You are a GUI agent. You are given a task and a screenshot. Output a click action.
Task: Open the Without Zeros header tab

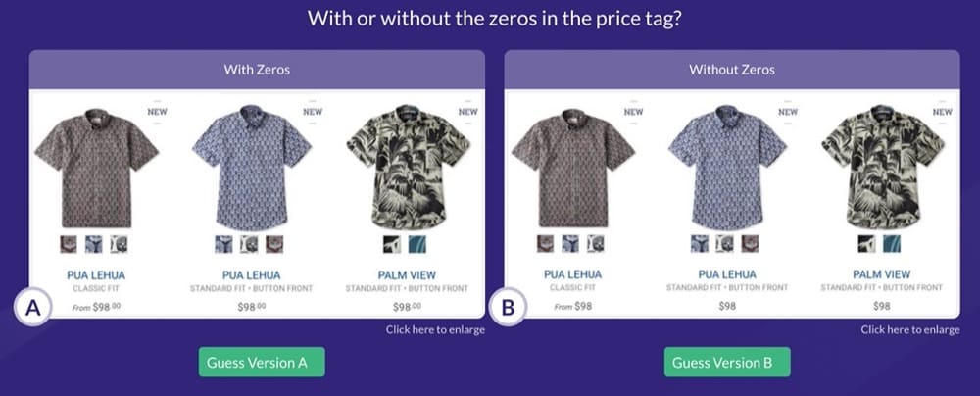(732, 70)
